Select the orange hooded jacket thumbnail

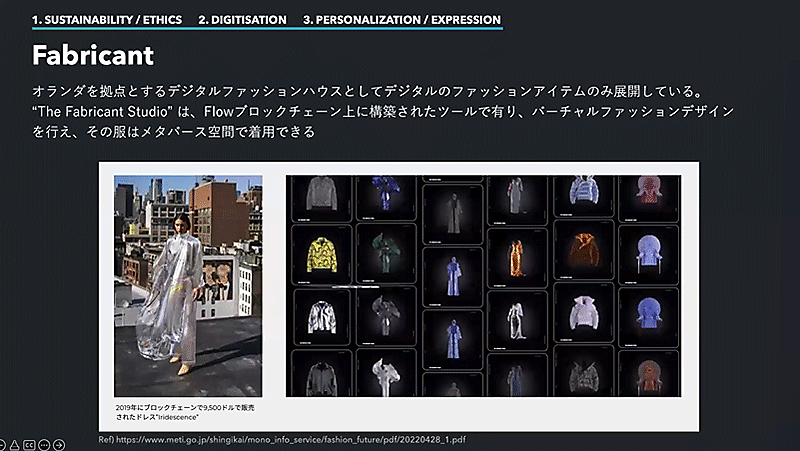580,249
